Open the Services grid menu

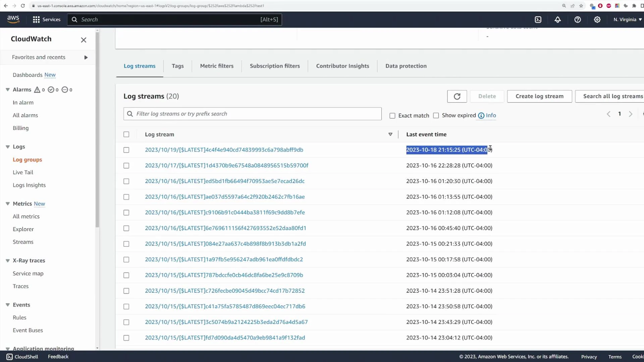coord(36,19)
